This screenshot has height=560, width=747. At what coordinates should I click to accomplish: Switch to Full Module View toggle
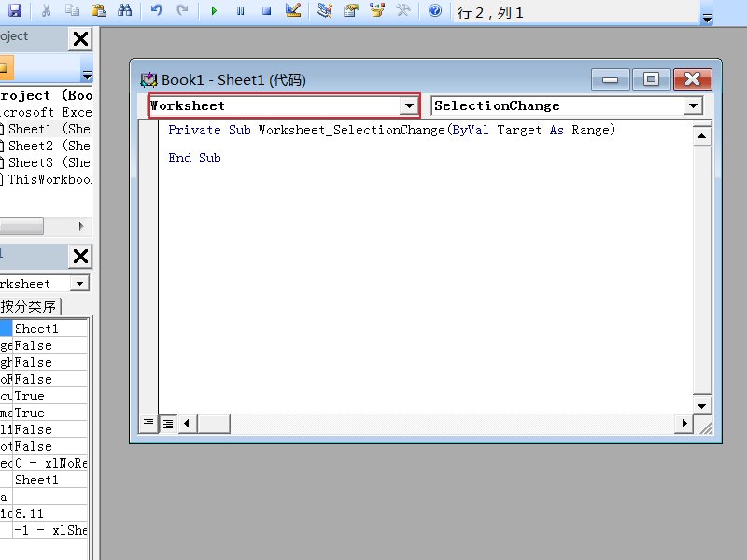click(x=167, y=423)
